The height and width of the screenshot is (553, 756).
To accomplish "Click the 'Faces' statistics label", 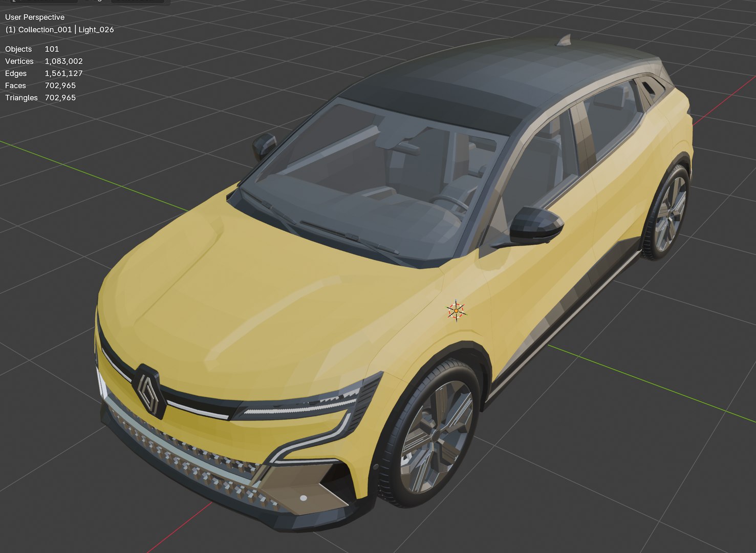I will coord(15,86).
